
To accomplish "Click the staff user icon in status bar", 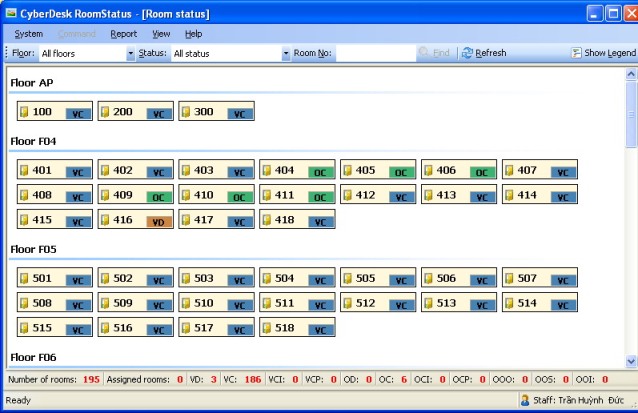I will (x=524, y=400).
